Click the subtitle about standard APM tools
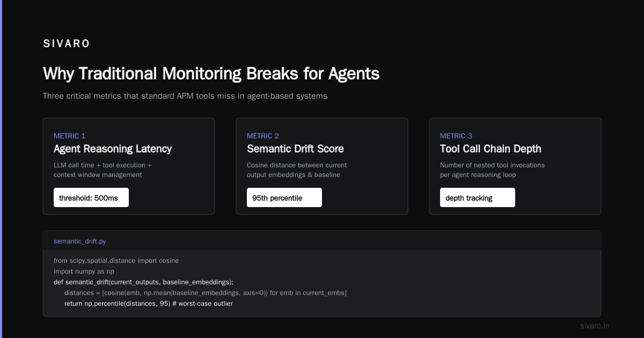Viewport: 644px width, 338px height. click(185, 96)
